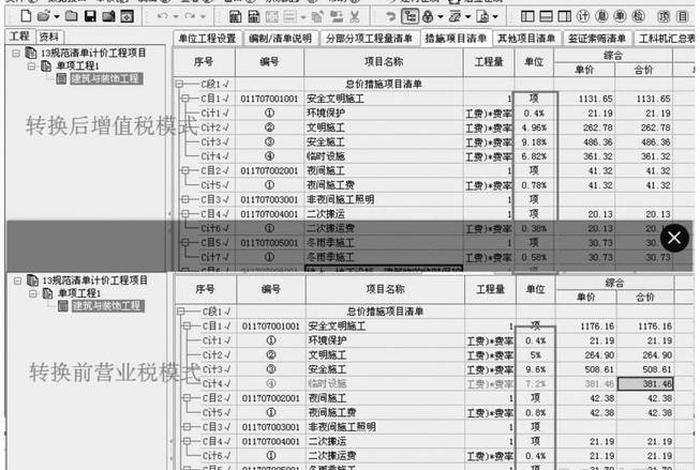Click the 9.6% rate cell

pyautogui.click(x=536, y=370)
